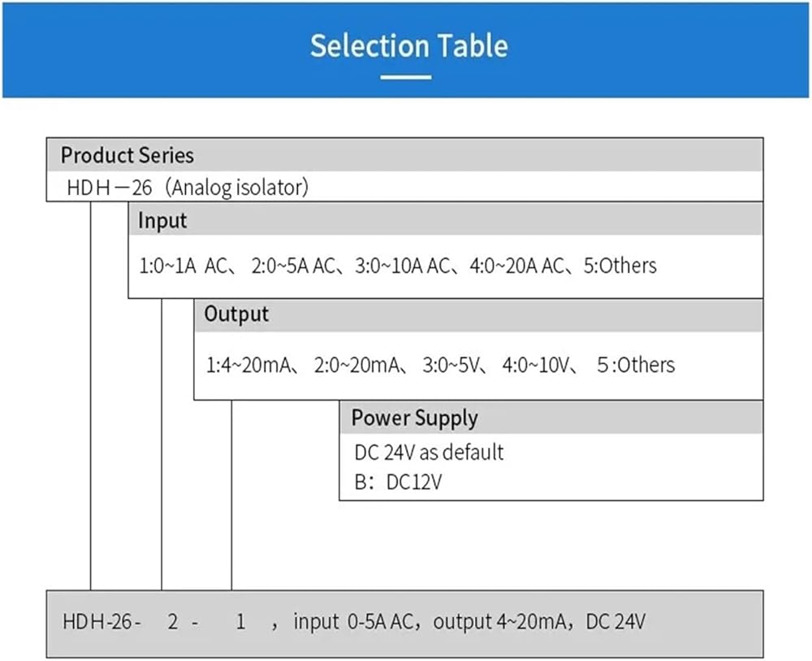Choose input option 4:0~20A AC
The height and width of the screenshot is (661, 812).
coord(516,266)
